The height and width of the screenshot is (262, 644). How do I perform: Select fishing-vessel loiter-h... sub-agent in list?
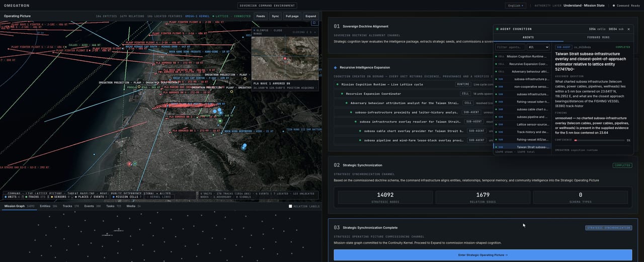522,102
